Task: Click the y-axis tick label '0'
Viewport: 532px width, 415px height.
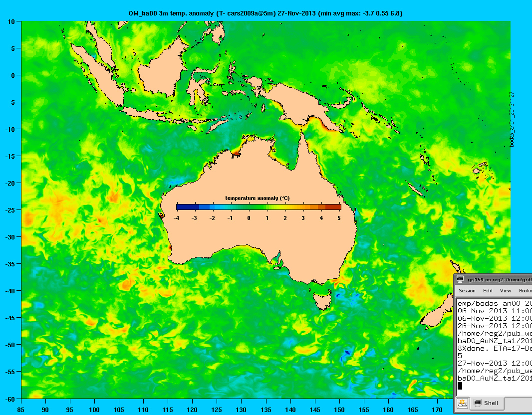Action: [13, 76]
